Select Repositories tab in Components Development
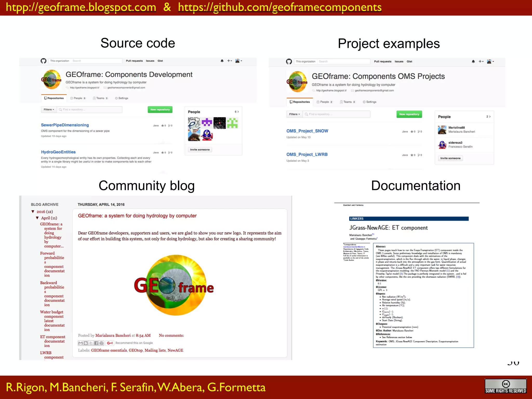532x399 pixels. coord(54,98)
